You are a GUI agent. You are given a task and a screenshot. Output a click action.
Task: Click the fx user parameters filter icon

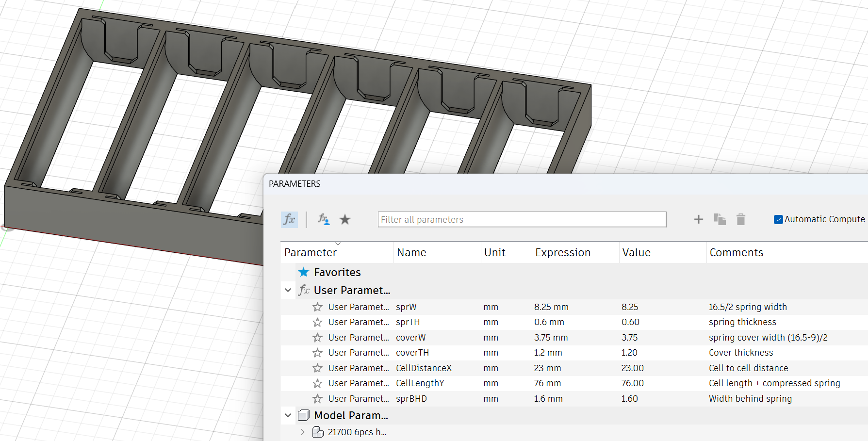point(289,219)
